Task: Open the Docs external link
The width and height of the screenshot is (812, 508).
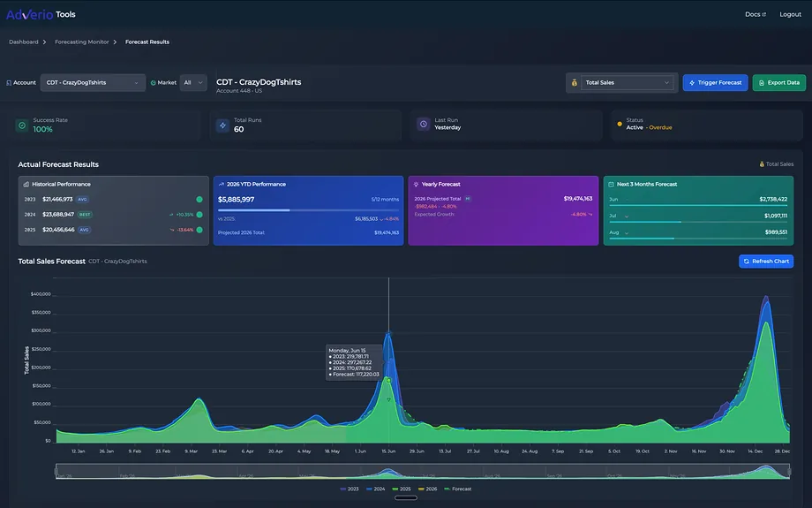Action: pos(755,14)
